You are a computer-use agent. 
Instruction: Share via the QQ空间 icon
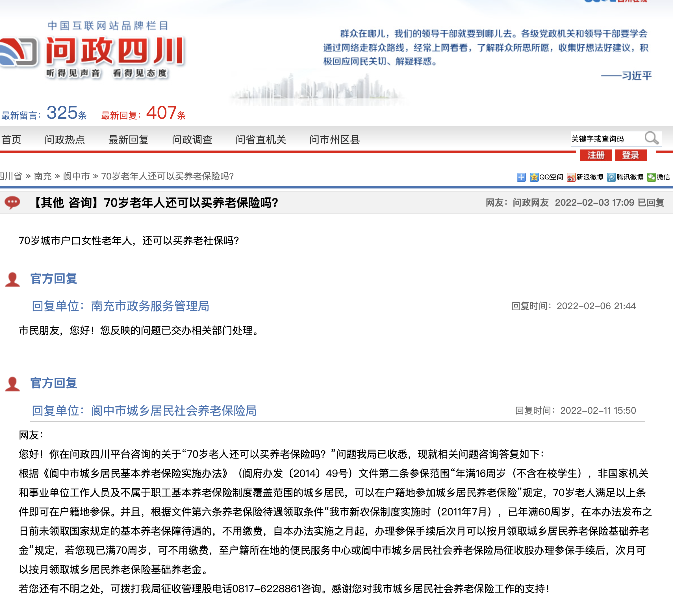[534, 177]
